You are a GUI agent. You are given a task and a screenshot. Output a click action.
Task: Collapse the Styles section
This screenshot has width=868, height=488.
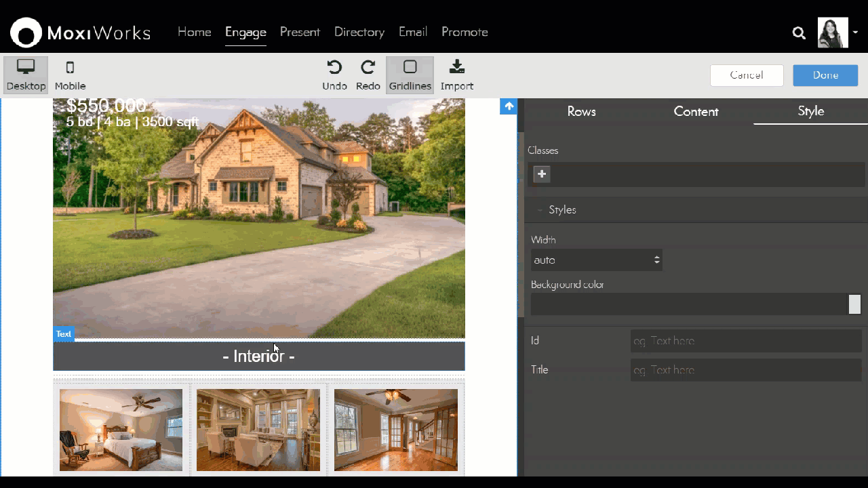click(x=562, y=210)
